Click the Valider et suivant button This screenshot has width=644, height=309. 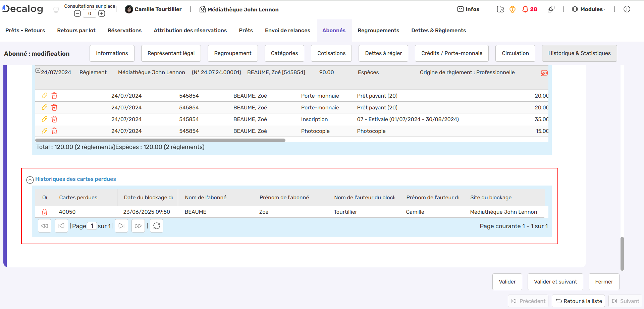[x=555, y=281]
